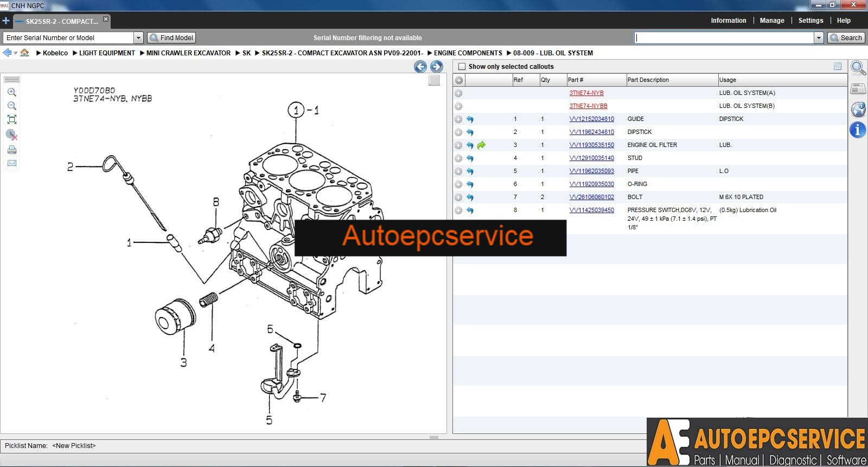
Task: Open the magnifier search panel in right sidebar
Action: 858,68
